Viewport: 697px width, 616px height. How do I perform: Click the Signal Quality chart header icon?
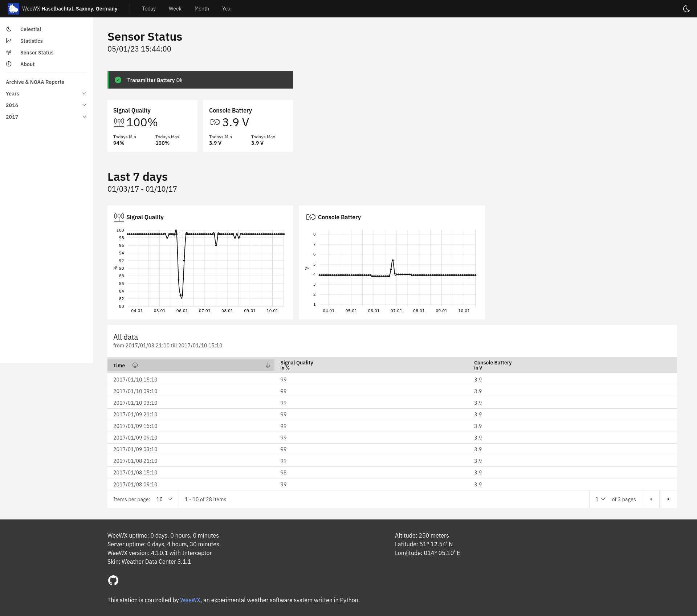click(x=119, y=217)
